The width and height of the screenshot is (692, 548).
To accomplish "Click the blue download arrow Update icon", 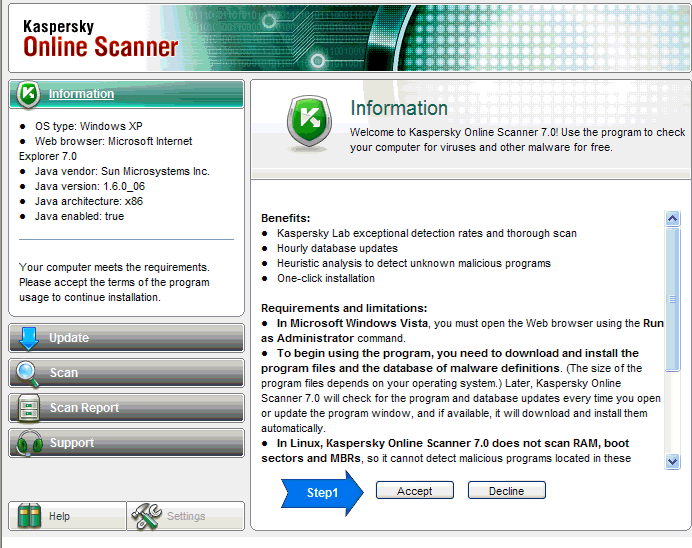I will click(28, 338).
